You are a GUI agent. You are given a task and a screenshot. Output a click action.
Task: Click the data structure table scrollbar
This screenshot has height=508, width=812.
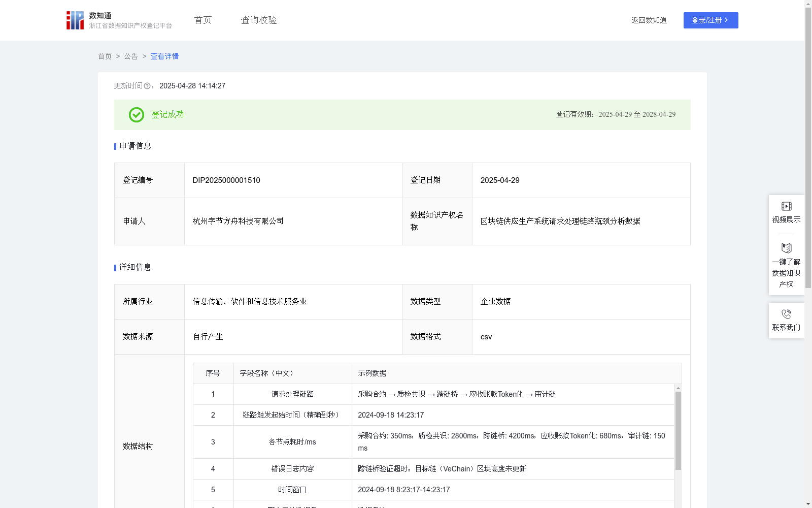point(678,431)
